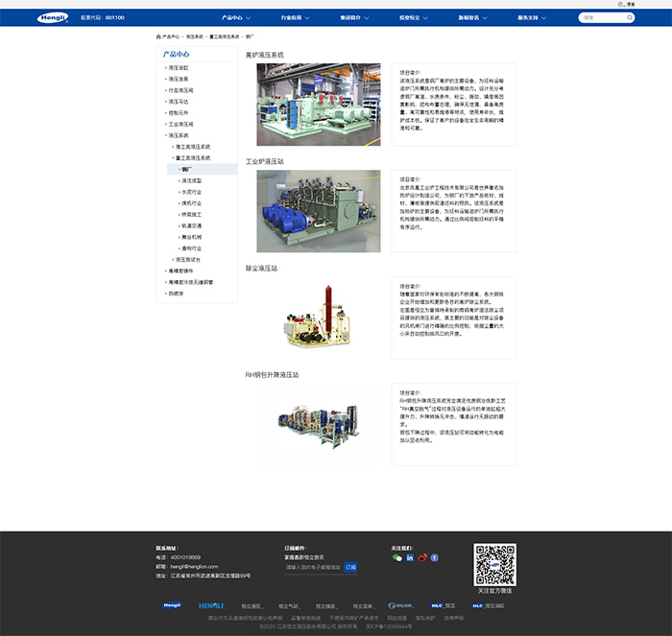
Task: Open the WeChat icon in footer
Action: pyautogui.click(x=397, y=557)
